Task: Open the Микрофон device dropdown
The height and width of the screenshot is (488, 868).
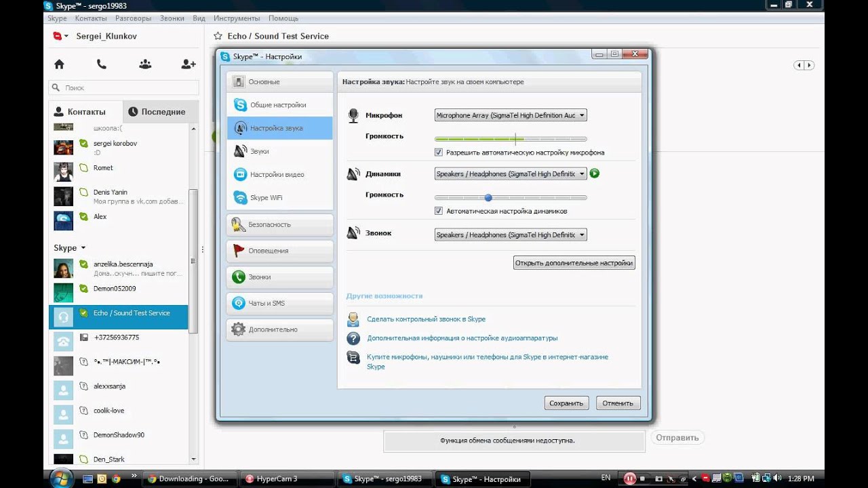Action: point(510,115)
